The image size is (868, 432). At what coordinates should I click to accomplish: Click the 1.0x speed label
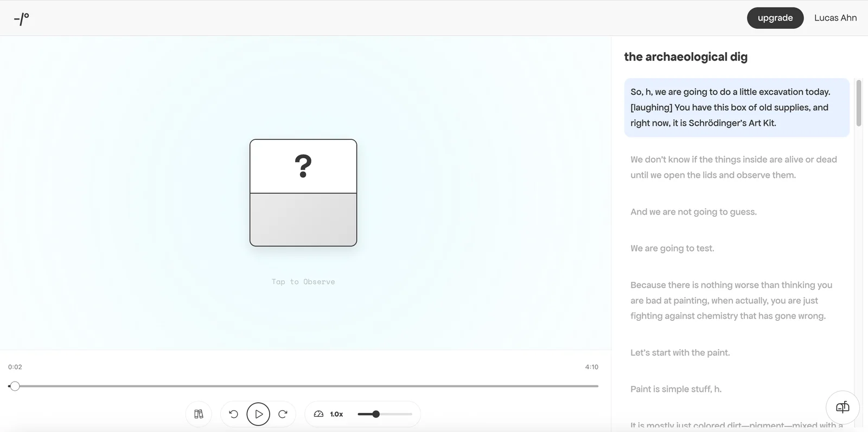coord(336,414)
